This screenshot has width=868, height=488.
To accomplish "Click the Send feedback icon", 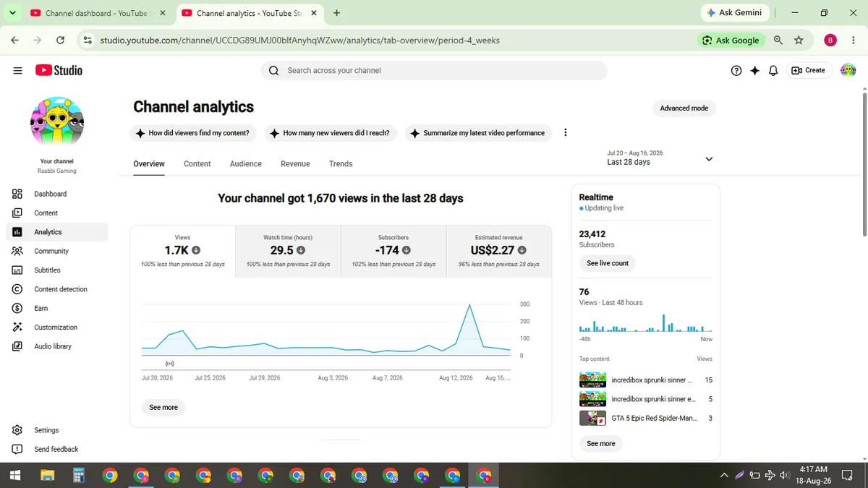I will (x=17, y=449).
